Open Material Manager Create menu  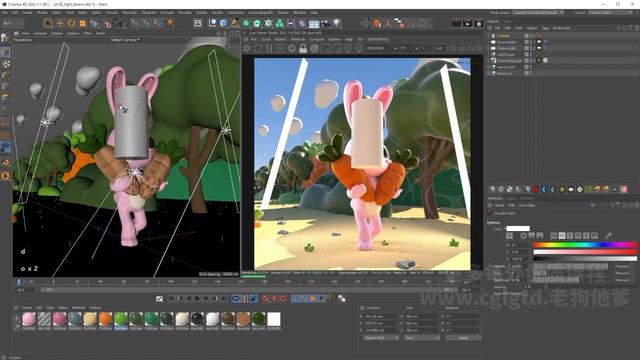pos(27,308)
